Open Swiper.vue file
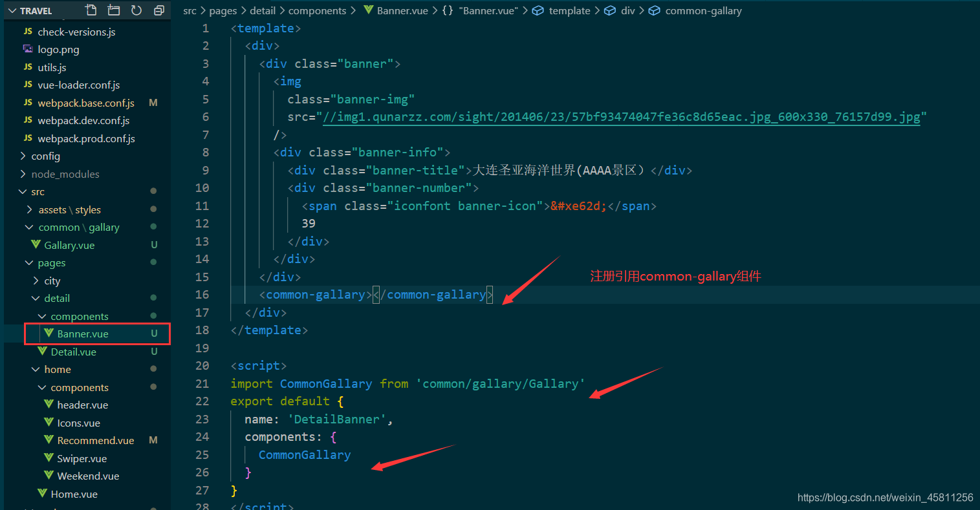 [x=82, y=458]
